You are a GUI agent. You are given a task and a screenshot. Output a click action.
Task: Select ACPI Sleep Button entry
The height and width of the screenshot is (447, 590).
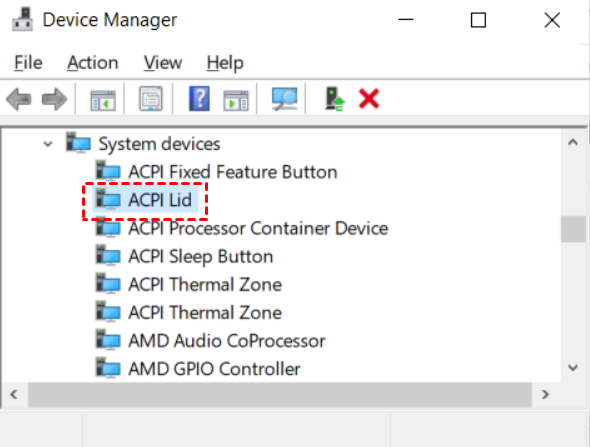click(201, 257)
